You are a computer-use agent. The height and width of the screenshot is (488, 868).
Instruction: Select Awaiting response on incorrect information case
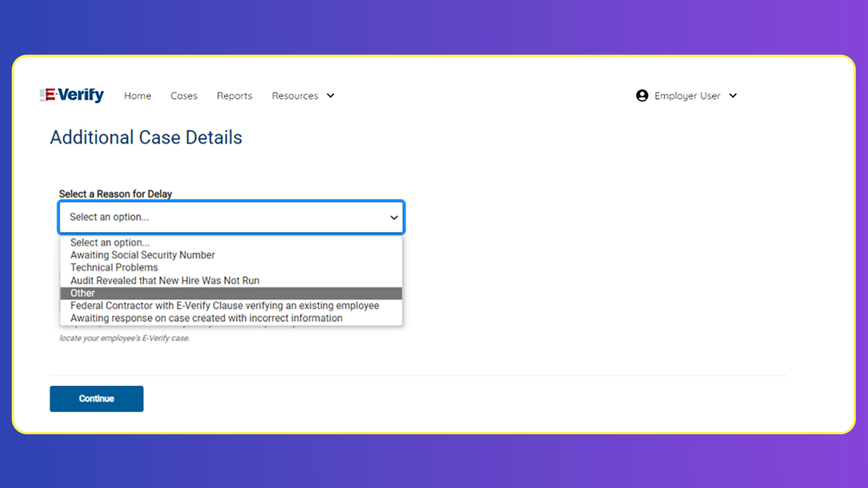point(206,318)
